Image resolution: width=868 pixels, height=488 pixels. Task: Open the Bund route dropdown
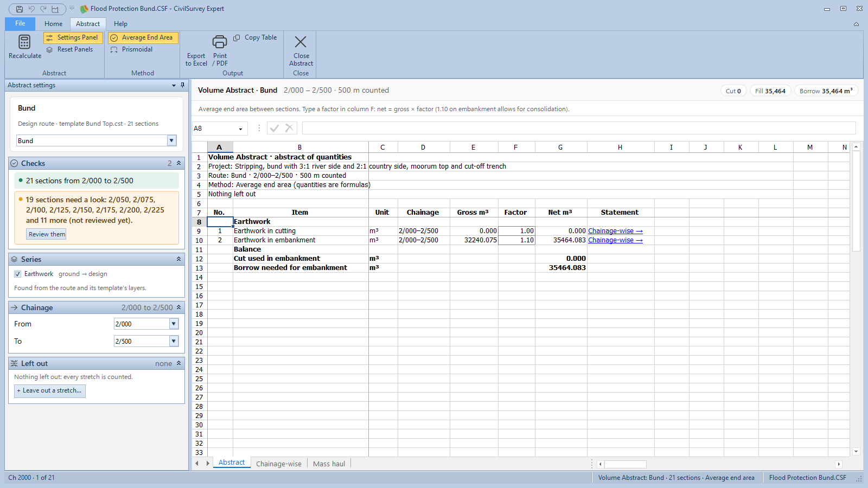(172, 140)
